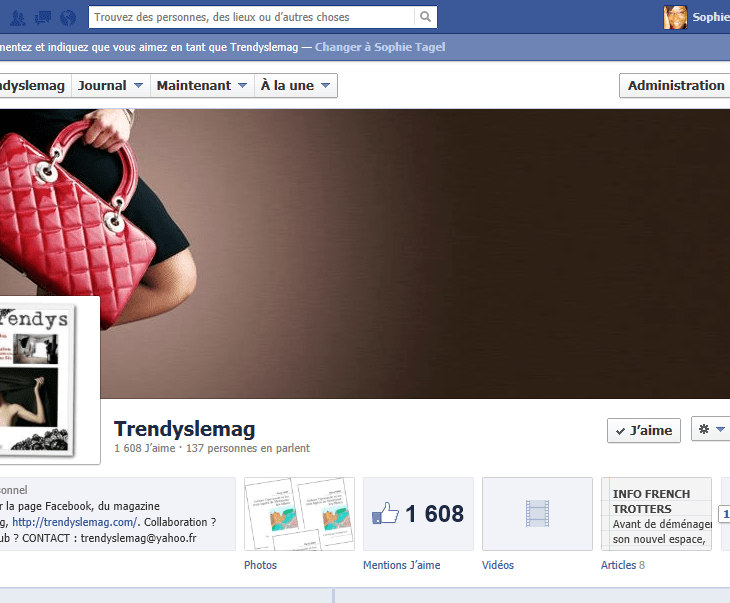Open the À la une dropdown
730x603 pixels.
tap(296, 86)
